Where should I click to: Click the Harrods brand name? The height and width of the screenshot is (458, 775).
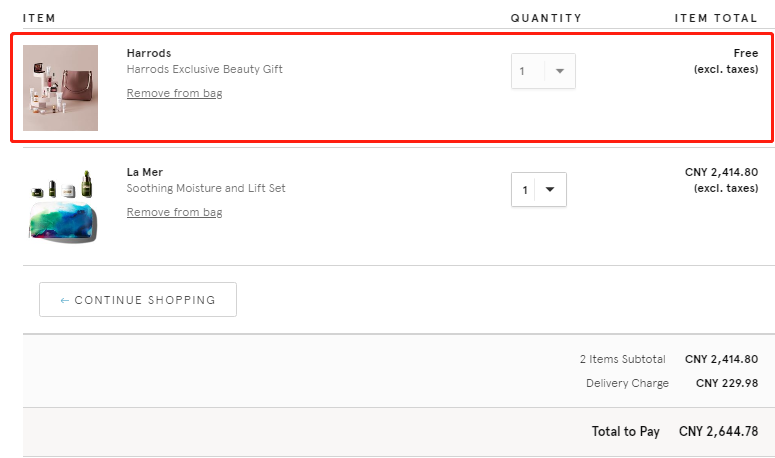click(x=149, y=53)
